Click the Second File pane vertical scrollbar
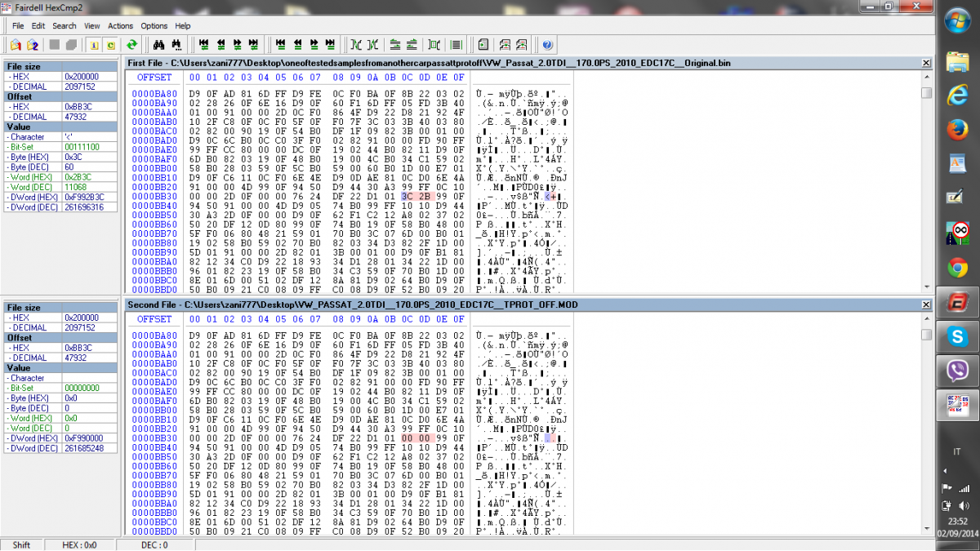 click(x=926, y=424)
